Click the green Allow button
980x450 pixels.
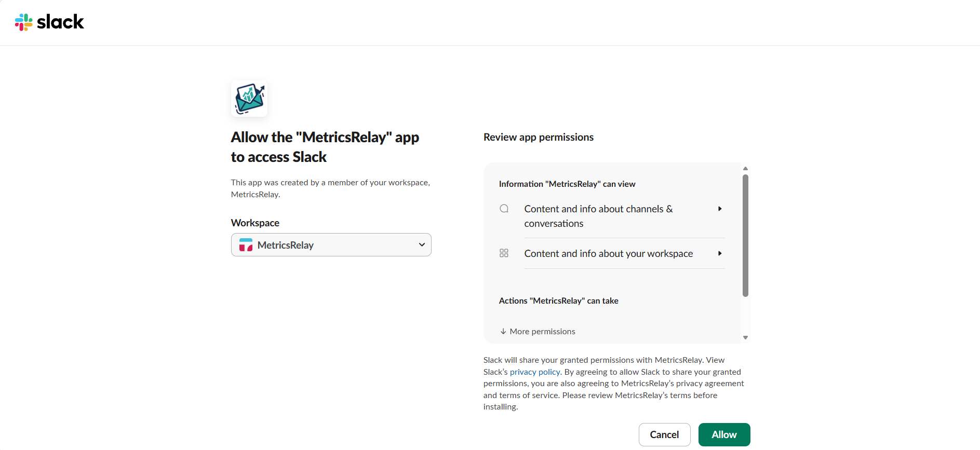(724, 434)
